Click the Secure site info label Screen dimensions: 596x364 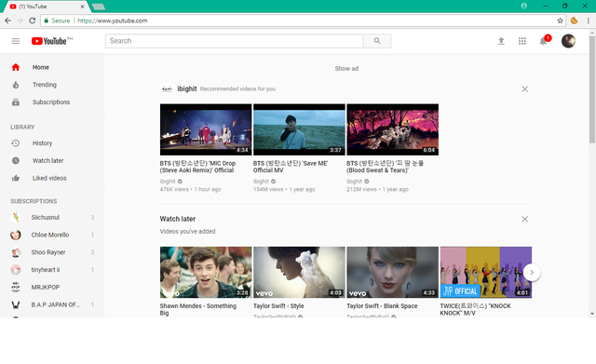[x=57, y=20]
